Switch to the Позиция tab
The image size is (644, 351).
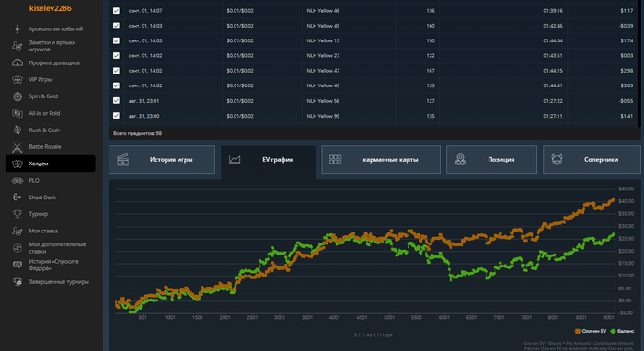tap(491, 160)
